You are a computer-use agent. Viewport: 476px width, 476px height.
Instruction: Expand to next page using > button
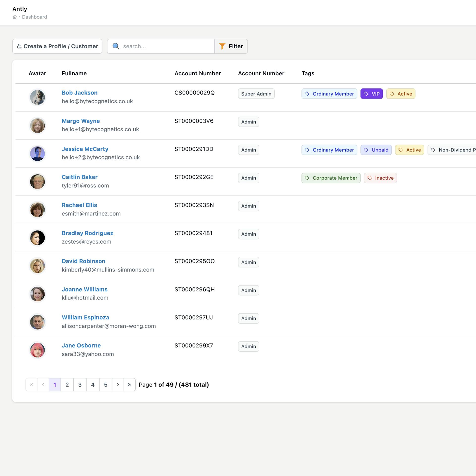118,385
